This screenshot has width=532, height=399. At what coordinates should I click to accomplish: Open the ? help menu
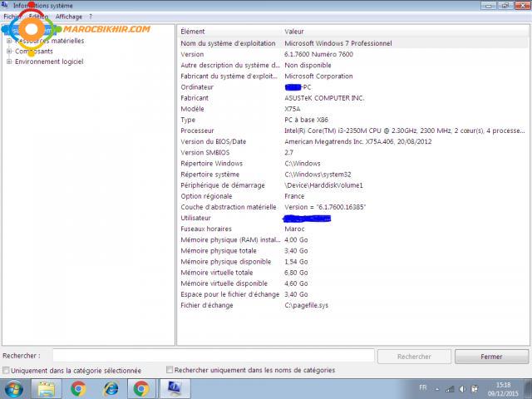91,17
